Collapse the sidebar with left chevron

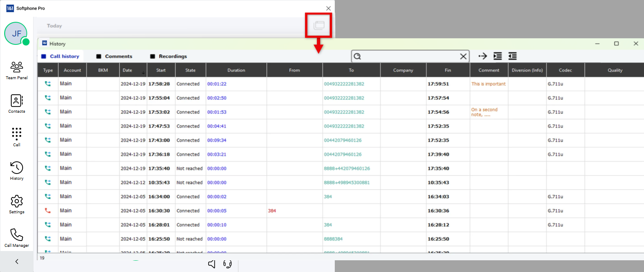[17, 262]
